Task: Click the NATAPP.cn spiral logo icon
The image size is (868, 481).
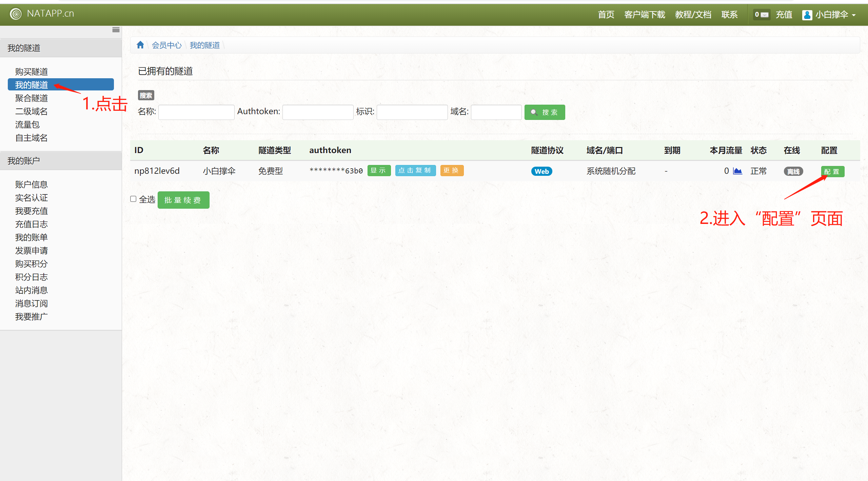Action: point(16,14)
